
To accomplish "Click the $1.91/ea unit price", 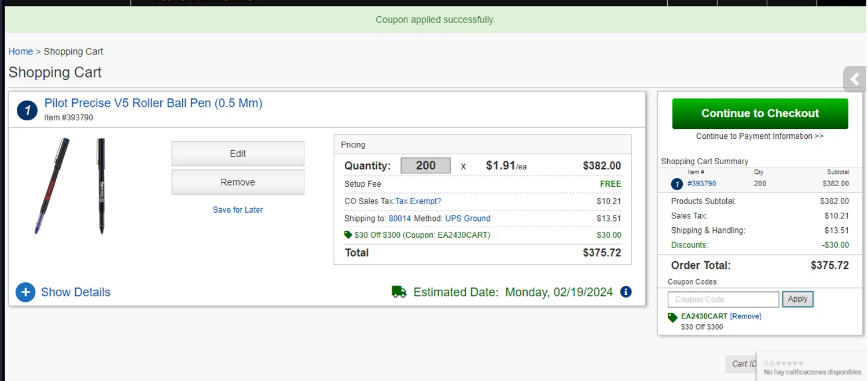I will pyautogui.click(x=506, y=166).
